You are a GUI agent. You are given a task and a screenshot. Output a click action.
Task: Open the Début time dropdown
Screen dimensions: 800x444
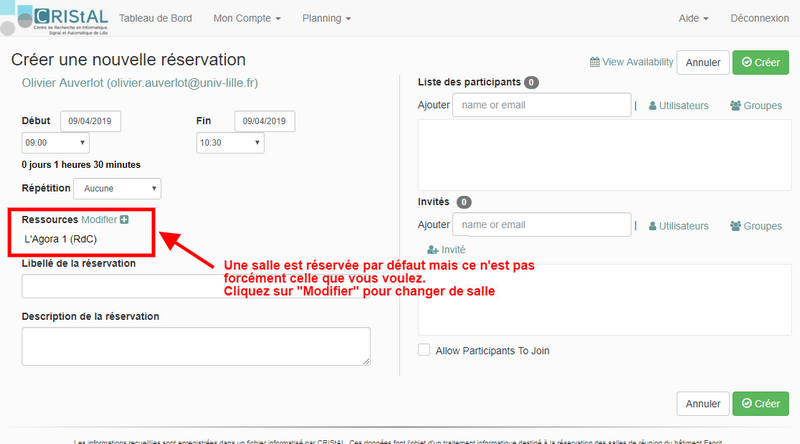(55, 143)
